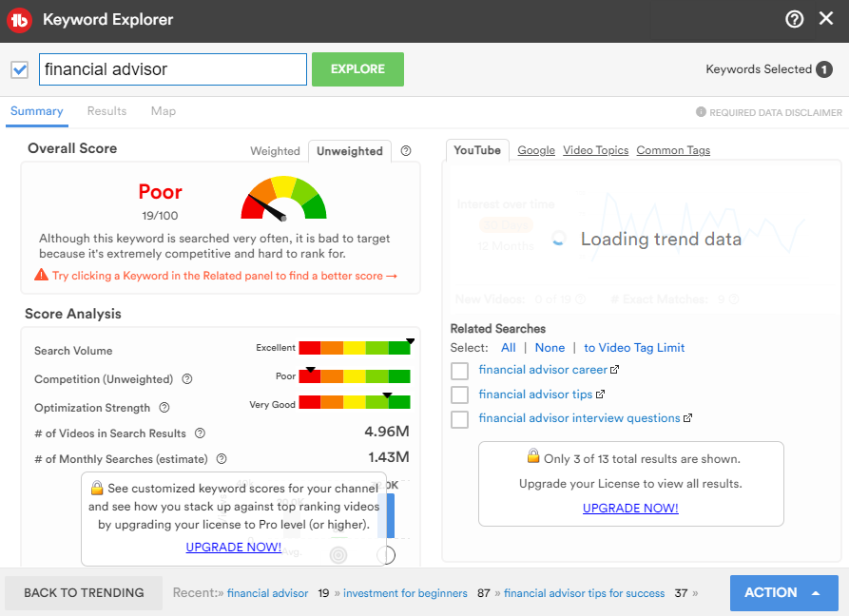Check the financial advisor career checkbox
849x616 pixels.
click(460, 370)
